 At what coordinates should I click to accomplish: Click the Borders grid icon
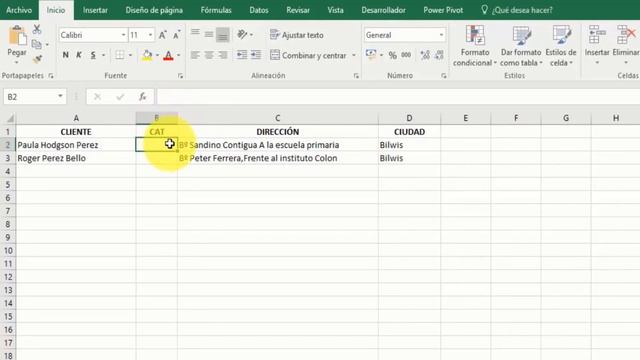[x=120, y=55]
